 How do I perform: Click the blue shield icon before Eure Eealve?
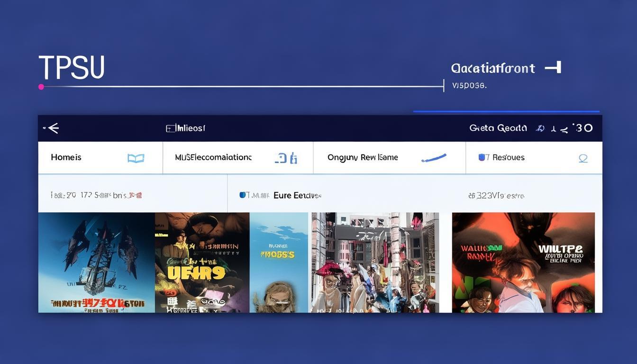point(243,195)
